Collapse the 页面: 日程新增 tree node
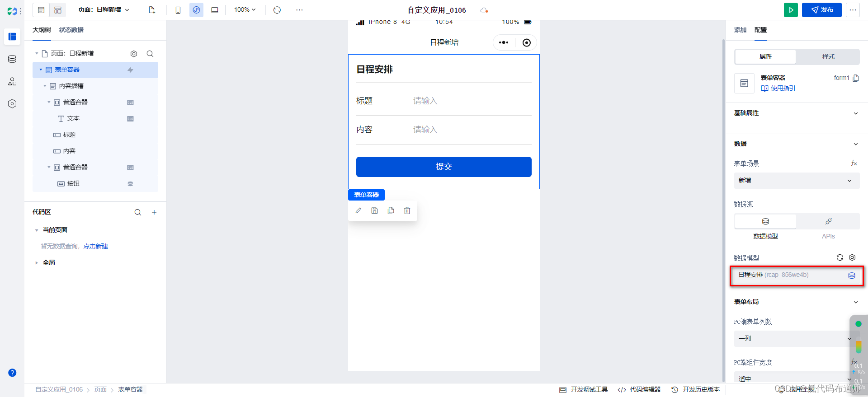This screenshot has height=397, width=868. click(x=37, y=53)
